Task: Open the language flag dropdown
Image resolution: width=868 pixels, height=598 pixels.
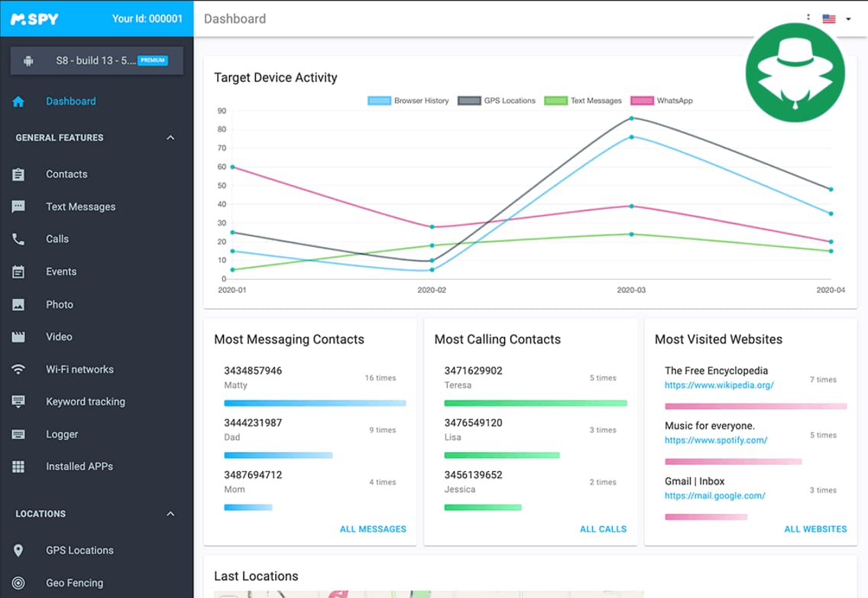Action: click(x=837, y=19)
